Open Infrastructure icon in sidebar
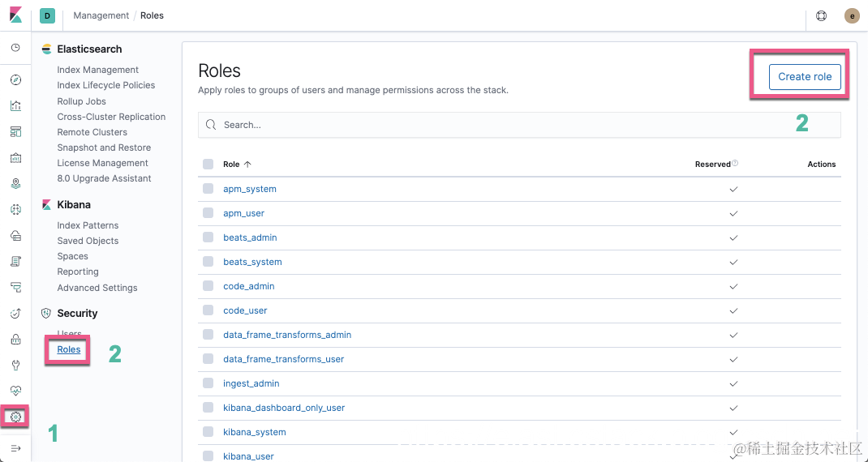868x462 pixels. tap(15, 236)
